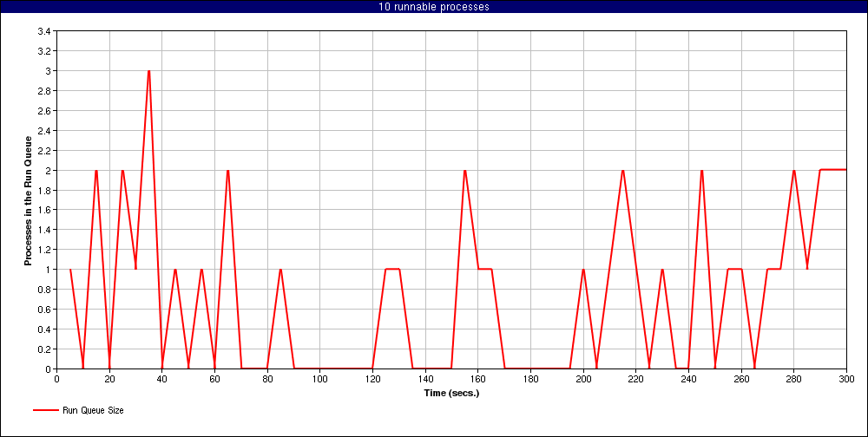Image resolution: width=868 pixels, height=437 pixels.
Task: Click the y-axis label '1'
Action: (x=49, y=270)
